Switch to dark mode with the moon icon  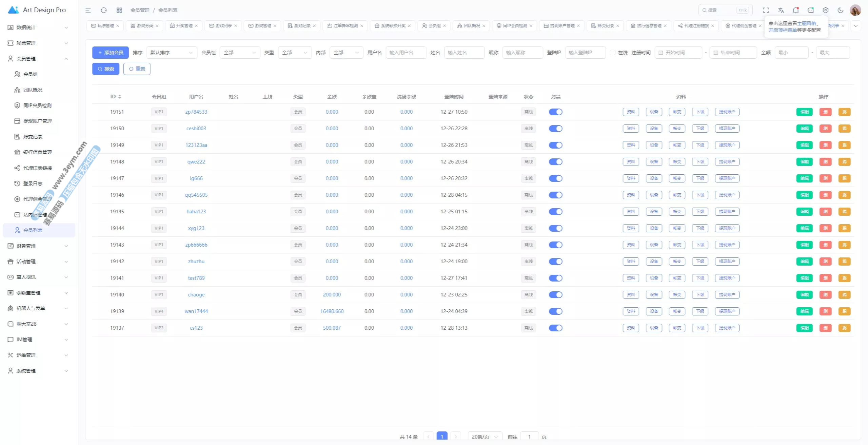841,10
